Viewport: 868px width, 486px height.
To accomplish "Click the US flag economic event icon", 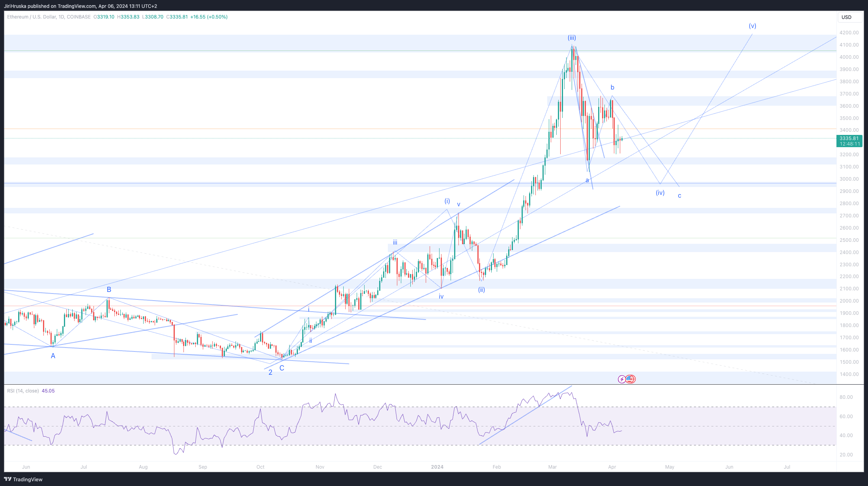I will pyautogui.click(x=630, y=379).
